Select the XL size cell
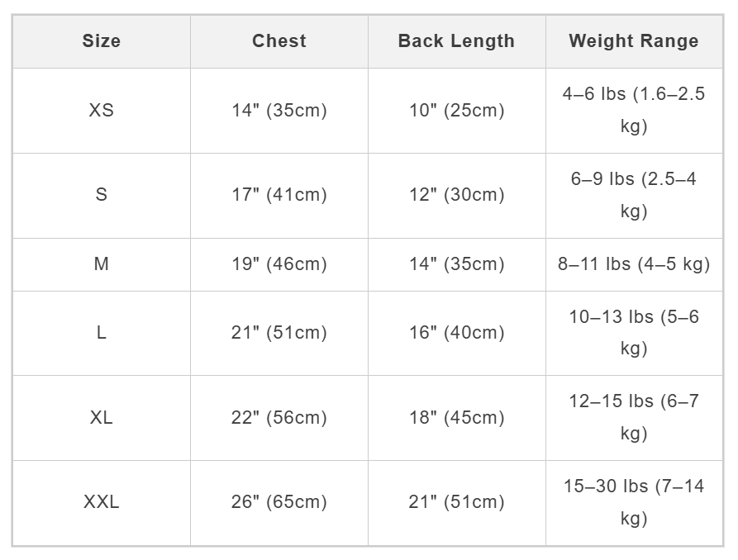The width and height of the screenshot is (738, 560). coord(102,418)
